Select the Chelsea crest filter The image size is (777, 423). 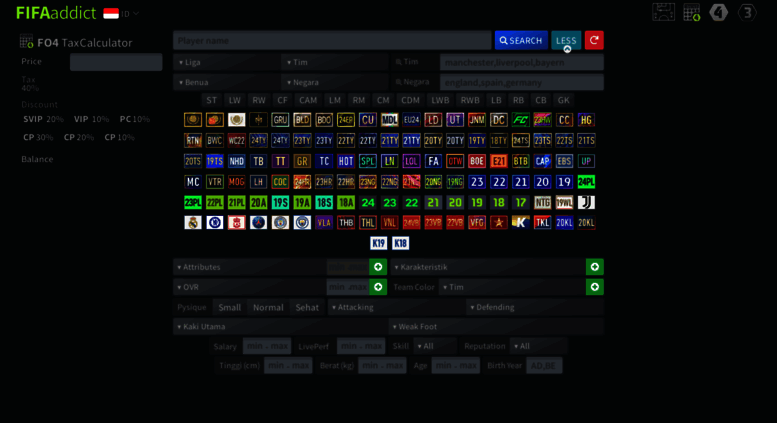click(215, 223)
